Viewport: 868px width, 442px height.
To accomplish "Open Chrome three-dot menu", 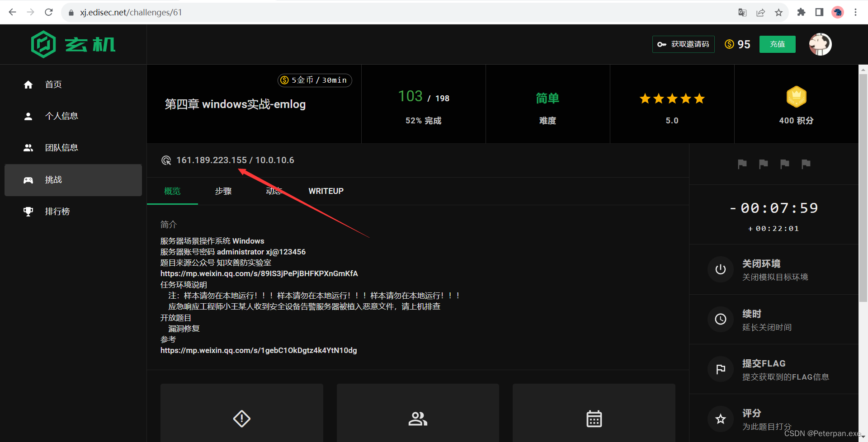I will click(855, 12).
